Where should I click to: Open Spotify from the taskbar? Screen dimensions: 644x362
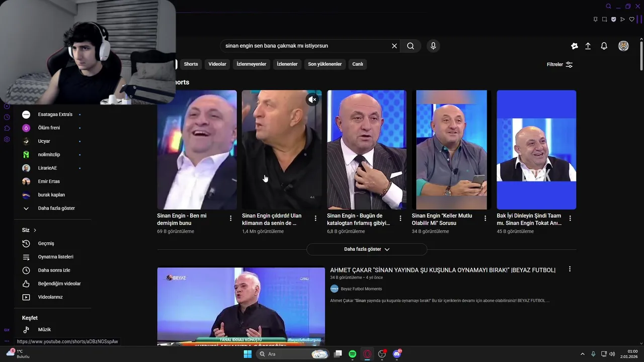(353, 354)
